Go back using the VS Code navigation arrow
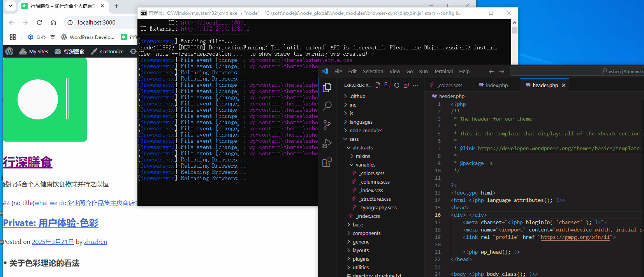Image resolution: width=644 pixels, height=277 pixels. click(491, 71)
